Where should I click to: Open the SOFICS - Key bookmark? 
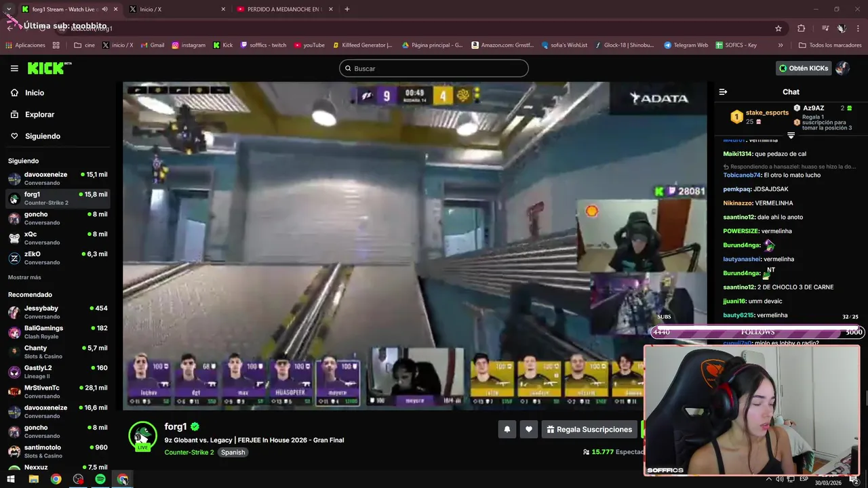[x=736, y=45]
